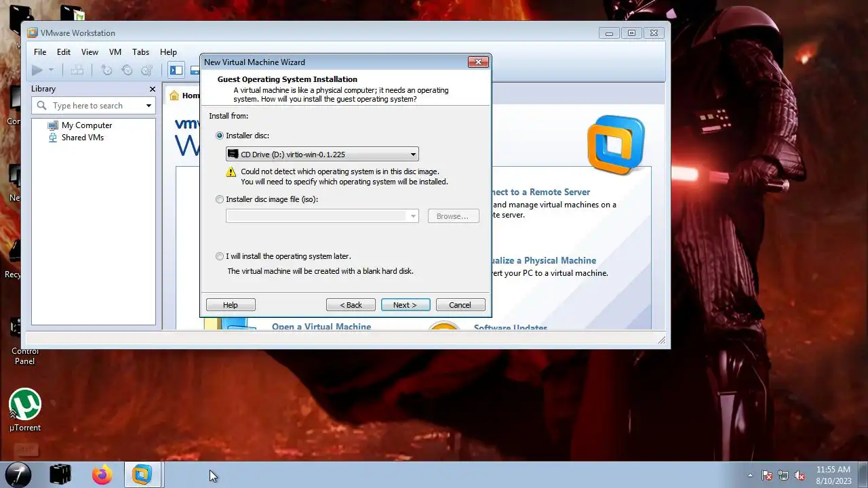Click the magnifier icon in Library search
Viewport: 868px width, 488px height.
point(42,106)
